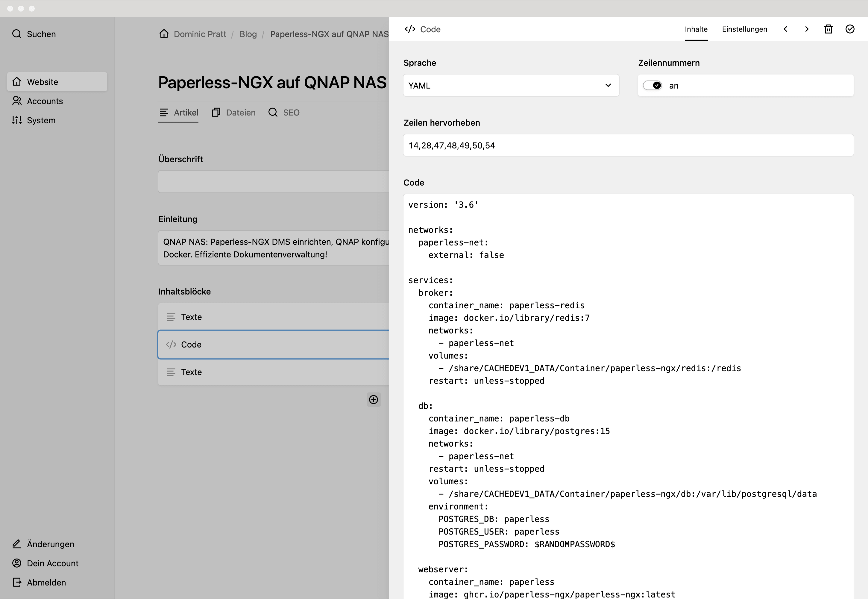Screen dimensions: 868x599
Task: Click the Dein Account user icon
Action: pos(16,562)
